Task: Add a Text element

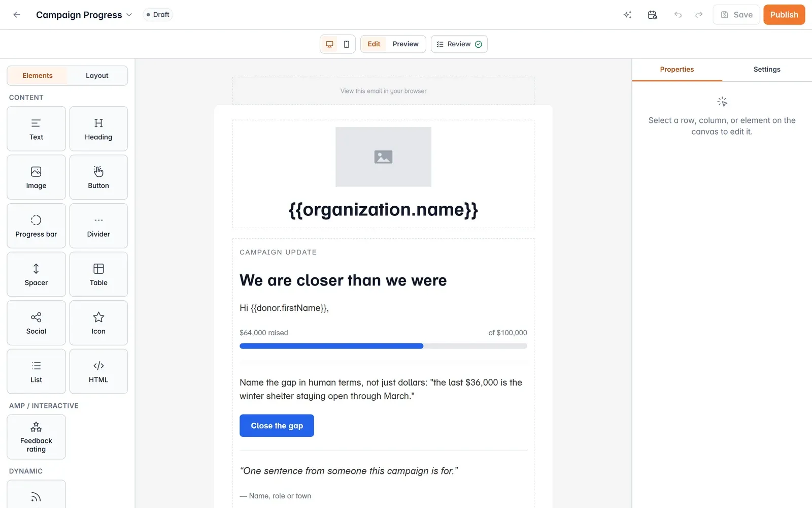Action: coord(36,129)
